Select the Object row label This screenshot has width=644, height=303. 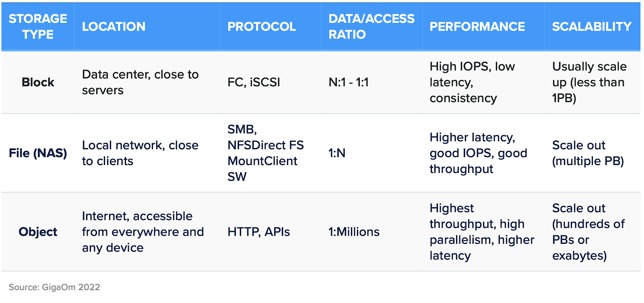pyautogui.click(x=38, y=232)
